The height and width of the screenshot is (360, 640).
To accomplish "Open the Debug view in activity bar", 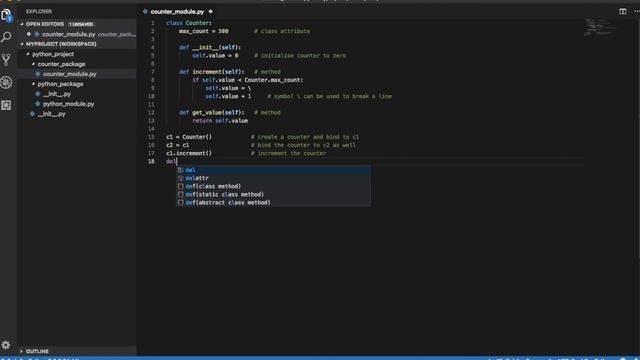I will [6, 82].
